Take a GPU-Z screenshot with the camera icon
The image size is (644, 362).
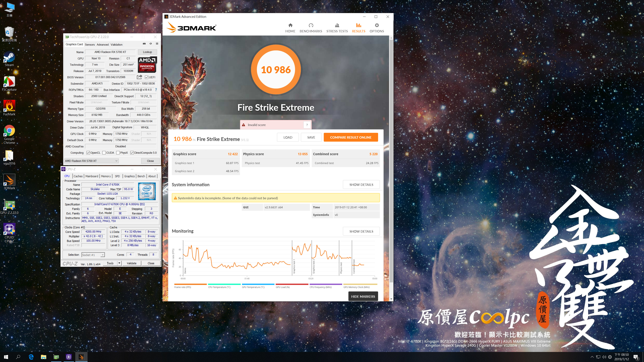[144, 44]
